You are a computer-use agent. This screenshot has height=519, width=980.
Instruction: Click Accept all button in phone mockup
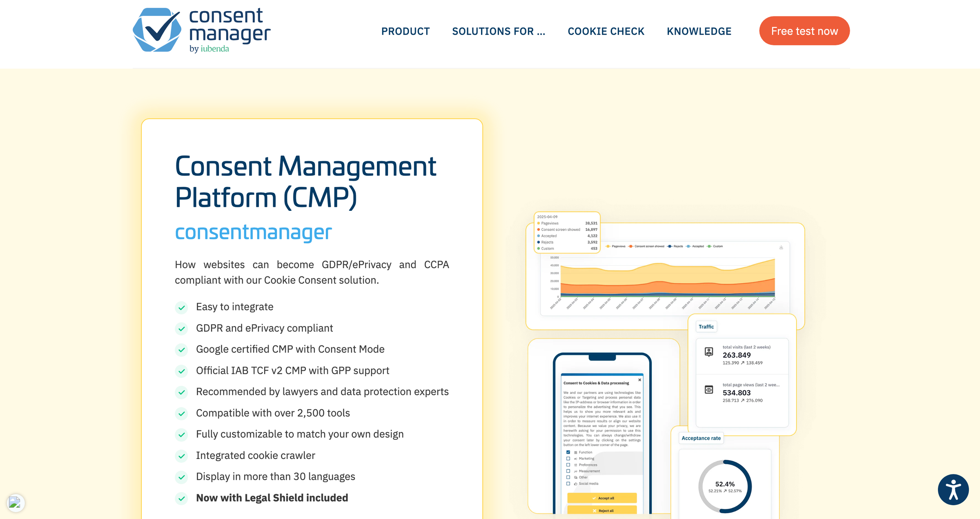coord(602,498)
